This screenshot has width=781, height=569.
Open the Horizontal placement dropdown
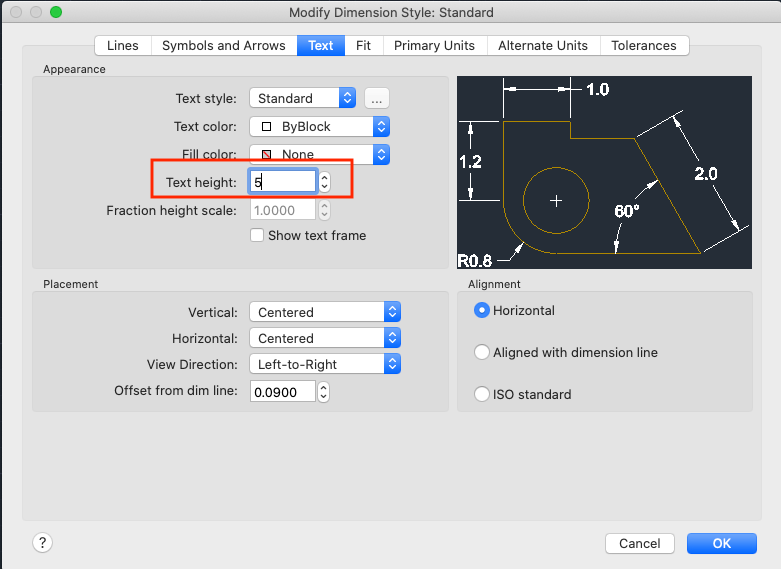(325, 338)
